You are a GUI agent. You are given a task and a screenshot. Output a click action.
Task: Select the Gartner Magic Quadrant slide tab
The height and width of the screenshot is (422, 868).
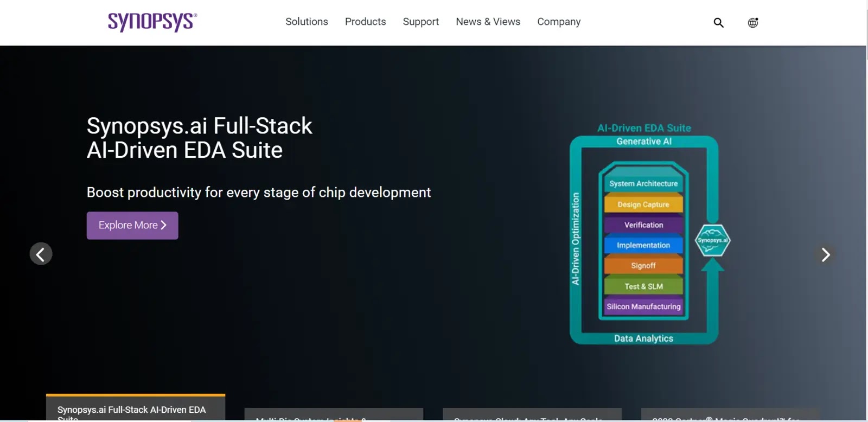(730, 415)
